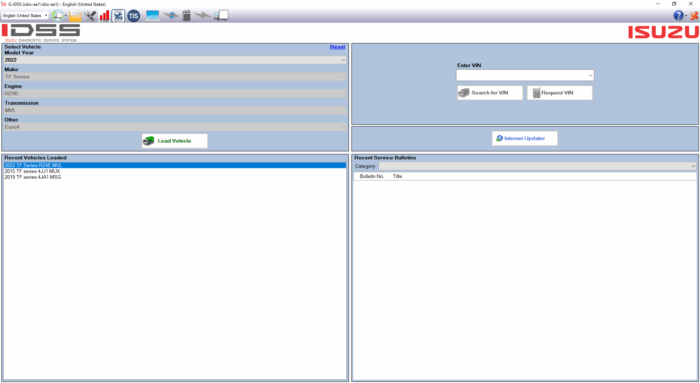The image size is (700, 383).
Task: Click the truck vehicle selection icon in toolbar
Action: click(57, 16)
